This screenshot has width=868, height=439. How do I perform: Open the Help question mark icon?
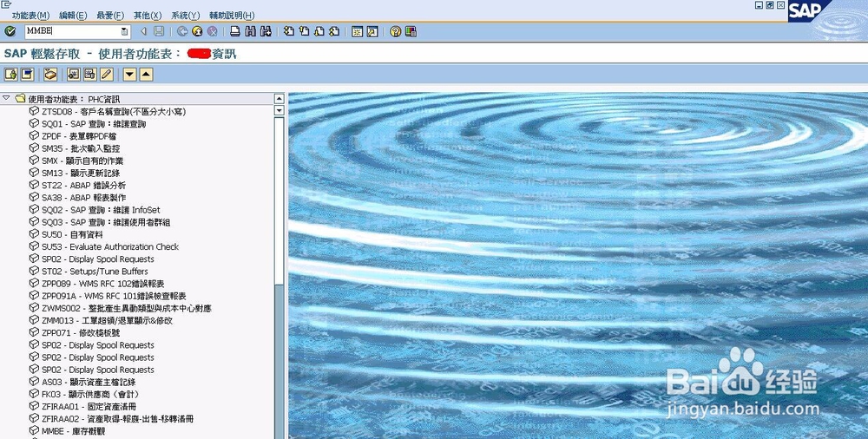pos(395,31)
